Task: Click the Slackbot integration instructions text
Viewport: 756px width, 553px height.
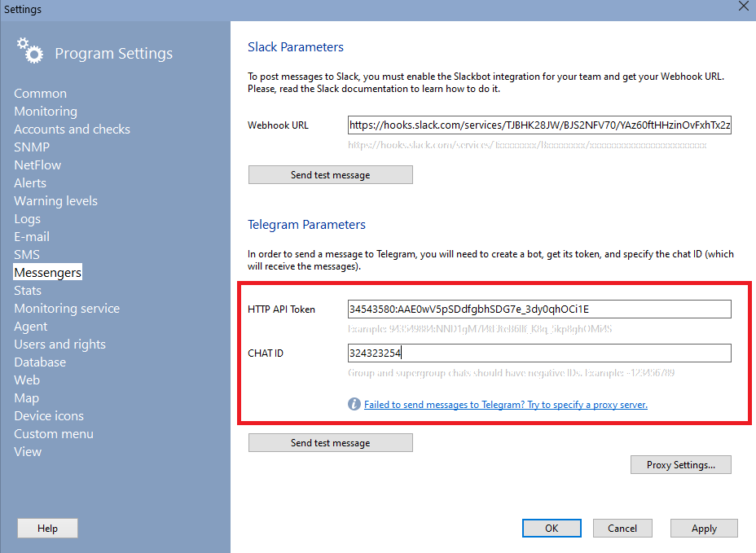Action: point(486,82)
